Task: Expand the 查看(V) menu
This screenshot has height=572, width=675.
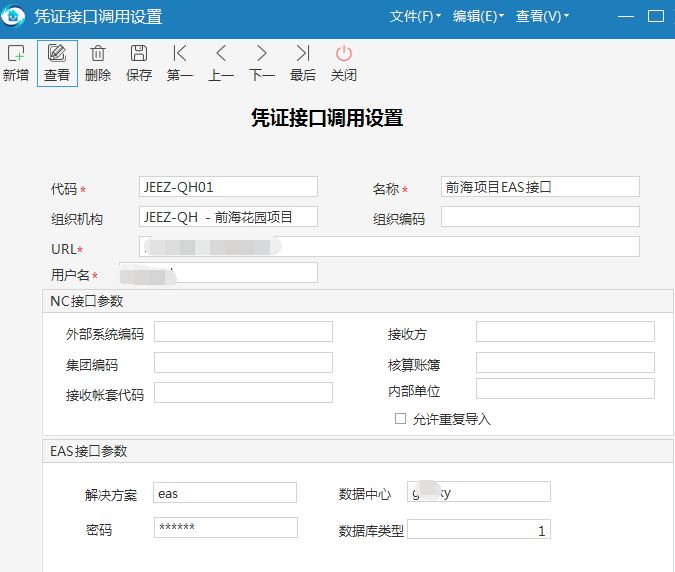Action: 542,16
